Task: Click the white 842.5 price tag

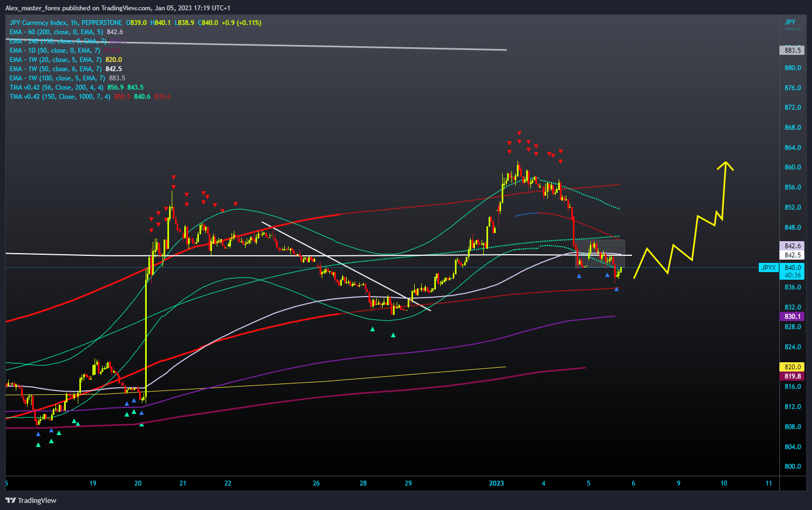Action: [x=792, y=255]
